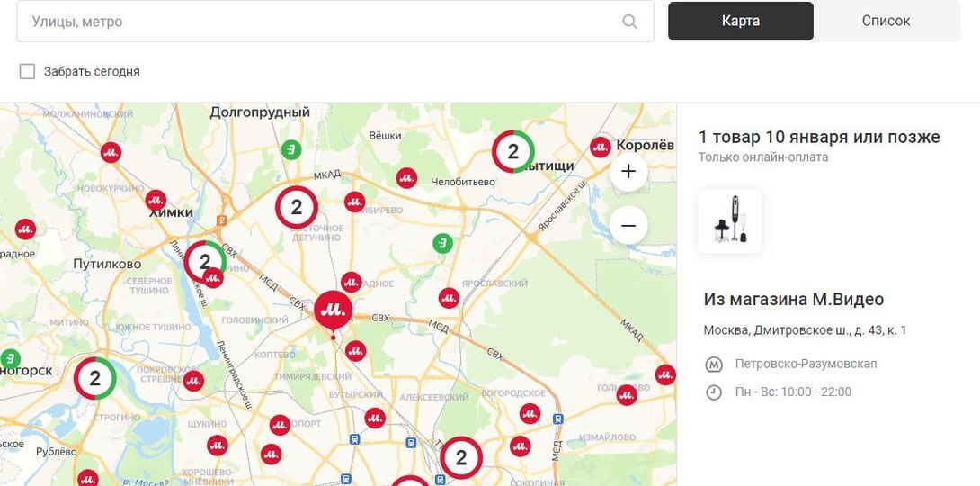Click the search magnifier icon
980x486 pixels.
point(629,22)
